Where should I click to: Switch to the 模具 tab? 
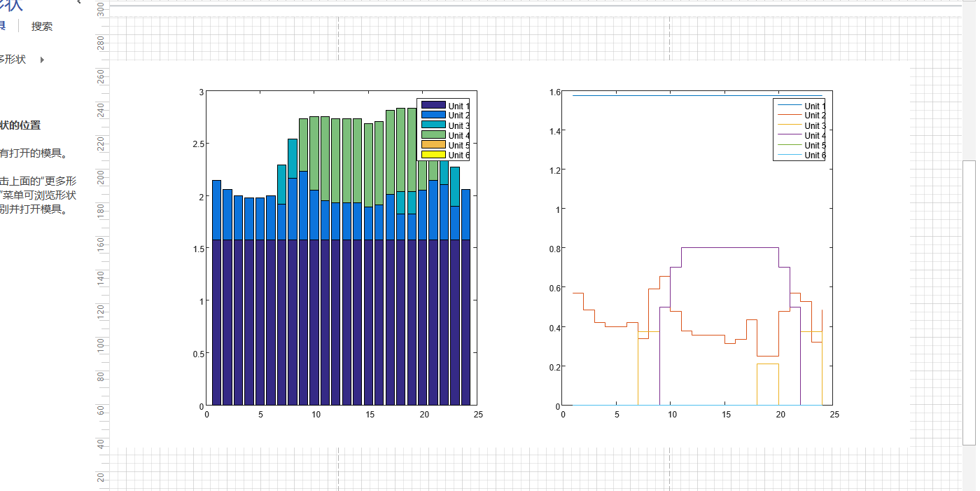coord(2,27)
